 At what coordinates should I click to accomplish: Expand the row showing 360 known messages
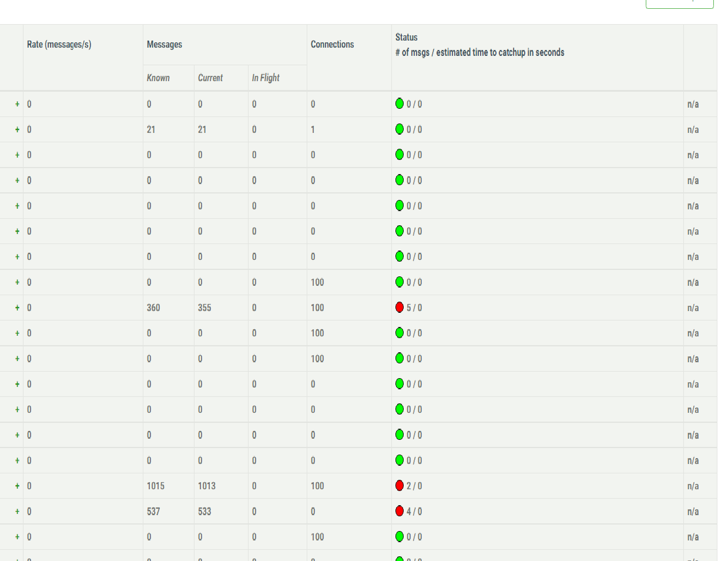tap(17, 307)
